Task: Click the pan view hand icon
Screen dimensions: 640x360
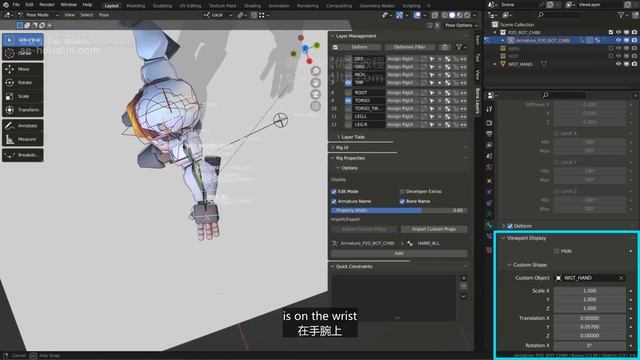Action: pyautogui.click(x=316, y=83)
